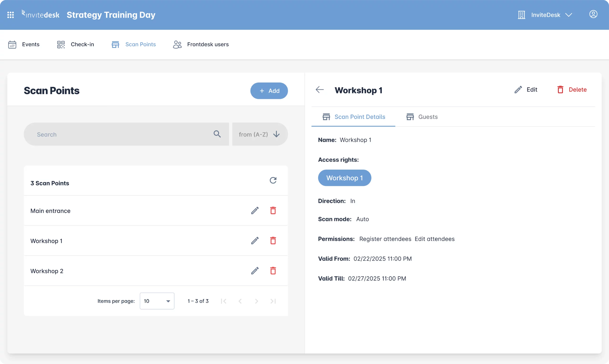Go to the Events tab
The height and width of the screenshot is (364, 609).
[x=24, y=44]
